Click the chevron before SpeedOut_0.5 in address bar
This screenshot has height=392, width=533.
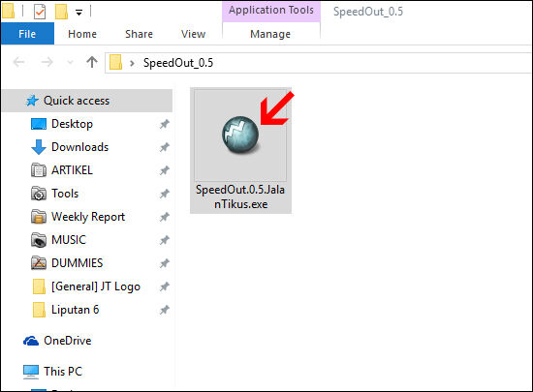pyautogui.click(x=132, y=63)
